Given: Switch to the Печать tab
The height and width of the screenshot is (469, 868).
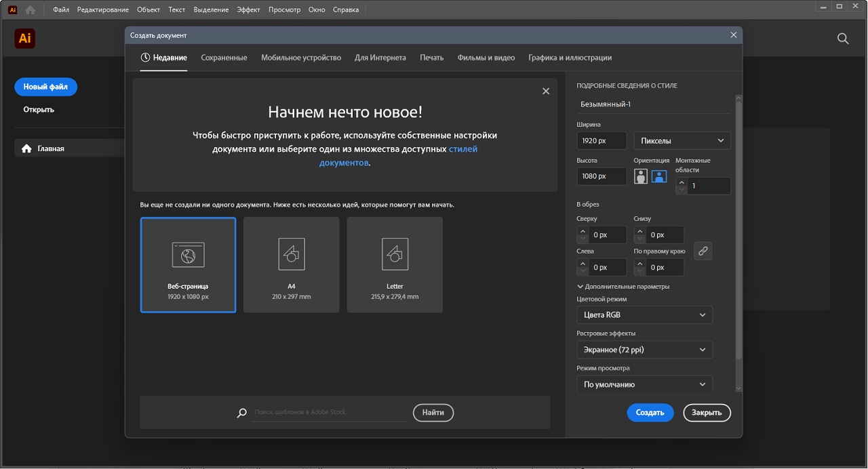Looking at the screenshot, I should click(x=431, y=58).
